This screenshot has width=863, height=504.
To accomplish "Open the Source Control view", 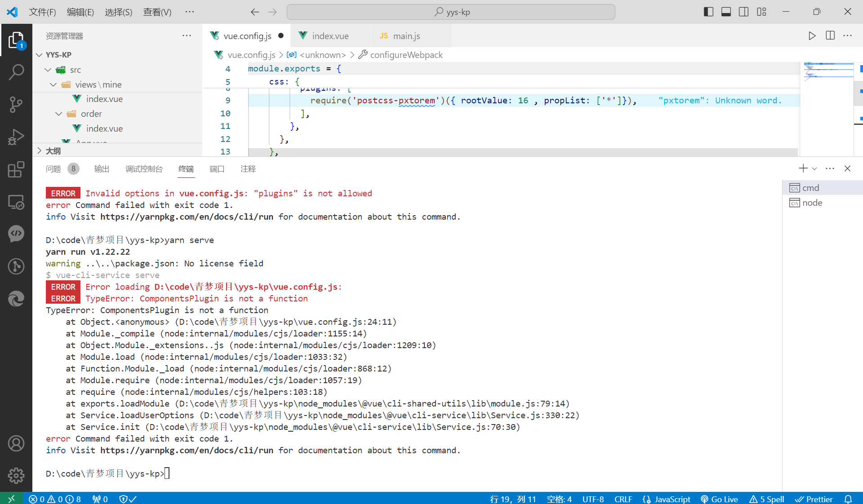I will [x=16, y=104].
